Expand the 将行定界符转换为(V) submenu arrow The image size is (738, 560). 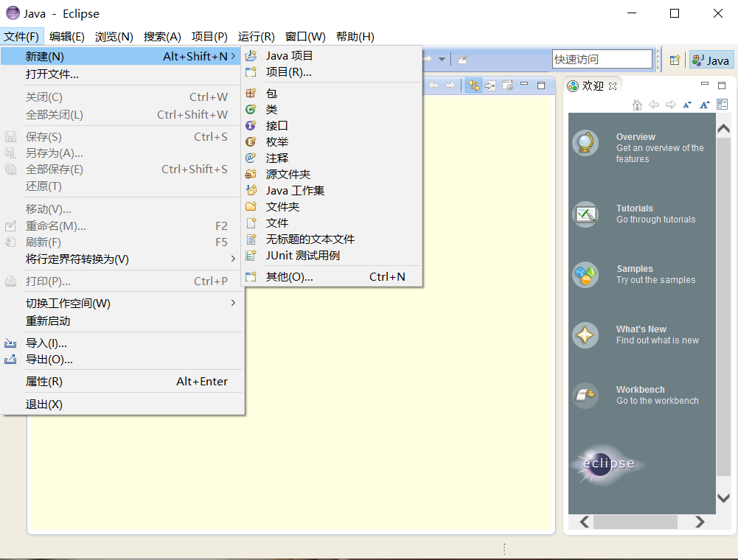coord(233,259)
